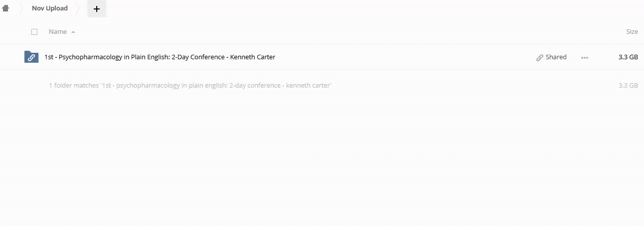Click the chain-link icon beside Shared
Viewport: 644px width, 226px height.
tap(540, 57)
